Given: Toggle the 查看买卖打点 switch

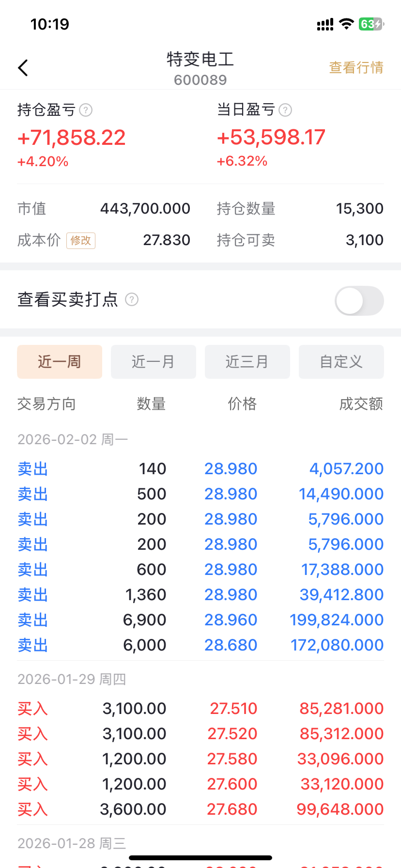Looking at the screenshot, I should [359, 301].
